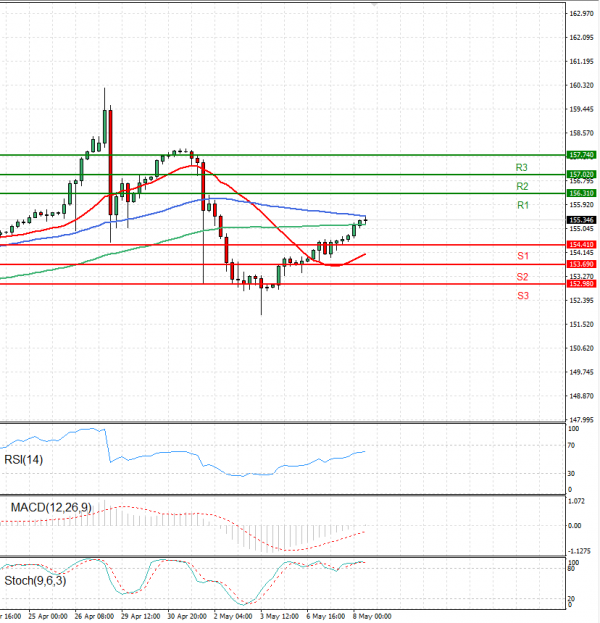Screen dimensions: 600x623
Task: Select the current price tag 155.346
Action: tap(581, 220)
